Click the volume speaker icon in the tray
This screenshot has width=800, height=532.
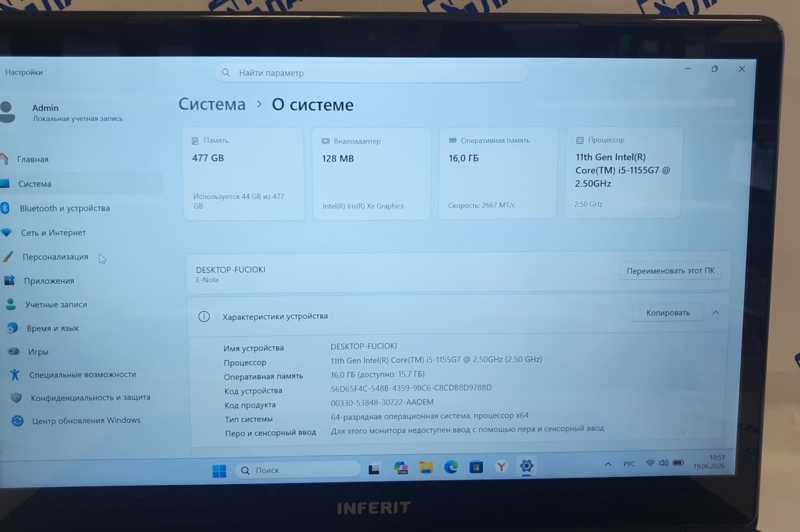[664, 463]
